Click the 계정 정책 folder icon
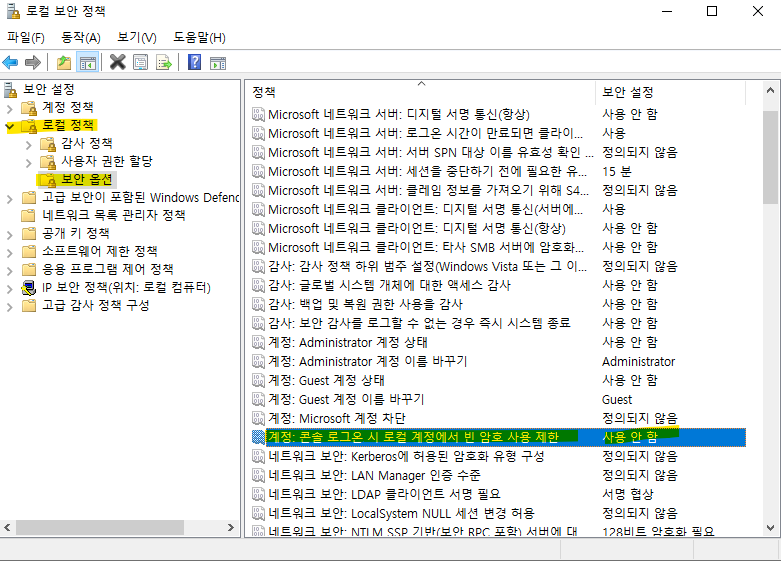 click(x=29, y=107)
